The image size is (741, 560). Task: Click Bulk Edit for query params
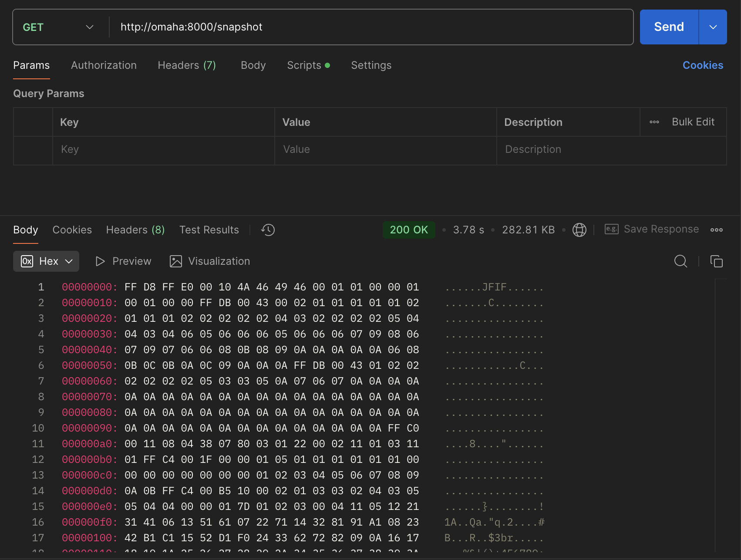click(x=693, y=122)
